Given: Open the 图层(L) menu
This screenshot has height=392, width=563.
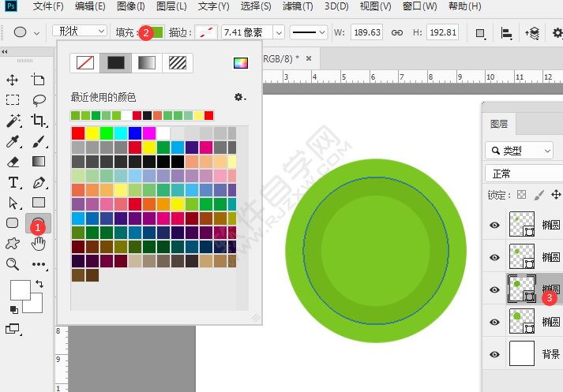Looking at the screenshot, I should point(172,7).
